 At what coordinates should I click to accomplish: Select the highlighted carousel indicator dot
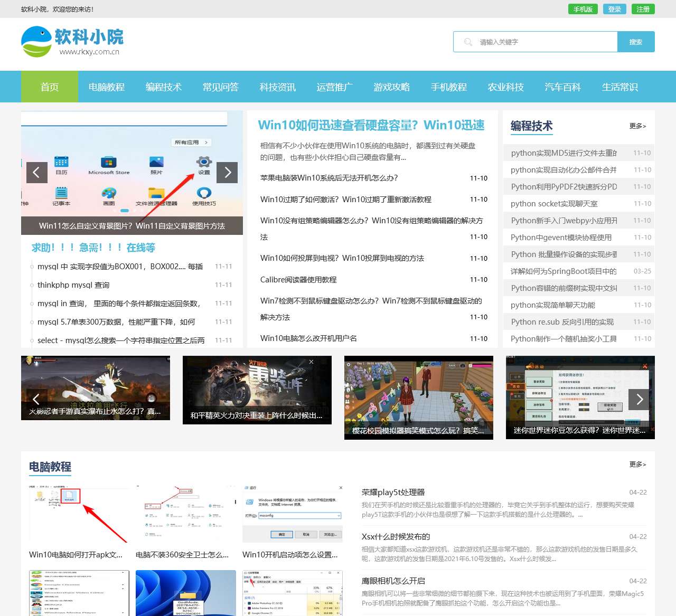125,211
